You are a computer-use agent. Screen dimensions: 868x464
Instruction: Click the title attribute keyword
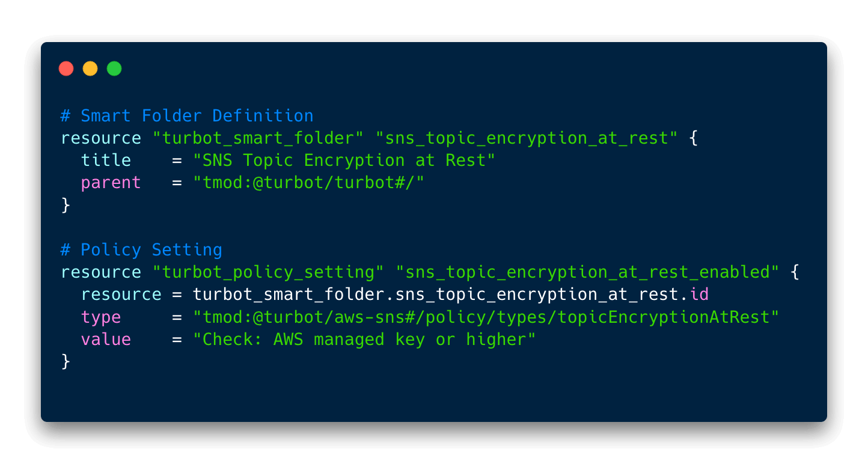[x=106, y=160]
